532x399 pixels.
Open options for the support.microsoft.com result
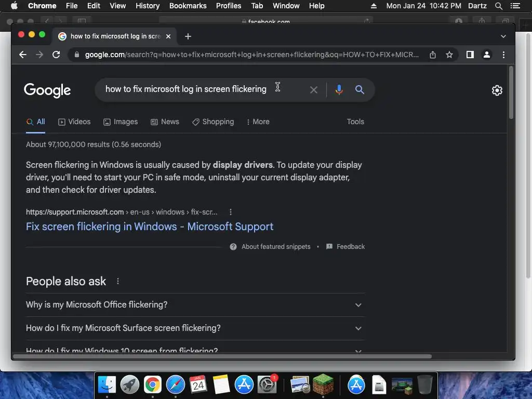click(231, 212)
